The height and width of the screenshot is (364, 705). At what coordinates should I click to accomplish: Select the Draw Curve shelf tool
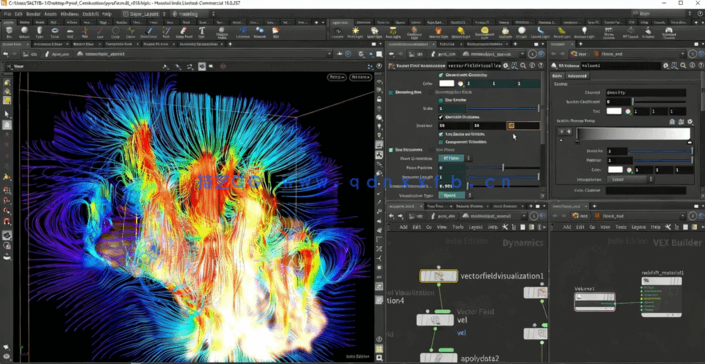coord(148,32)
